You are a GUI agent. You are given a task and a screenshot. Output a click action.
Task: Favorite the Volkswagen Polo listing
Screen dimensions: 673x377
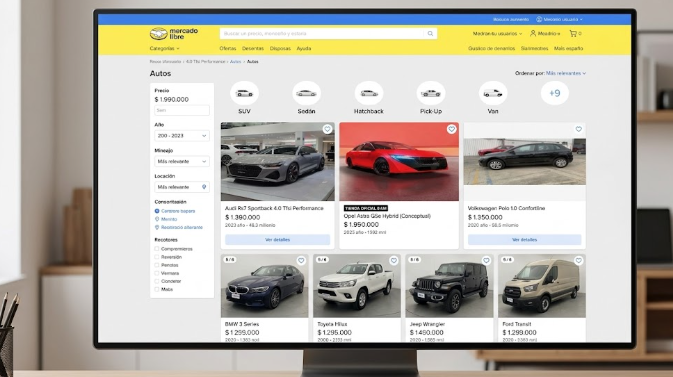[579, 129]
